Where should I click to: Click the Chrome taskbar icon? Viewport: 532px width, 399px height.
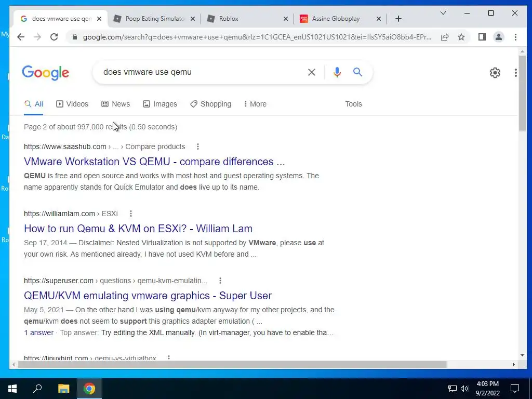(x=89, y=389)
